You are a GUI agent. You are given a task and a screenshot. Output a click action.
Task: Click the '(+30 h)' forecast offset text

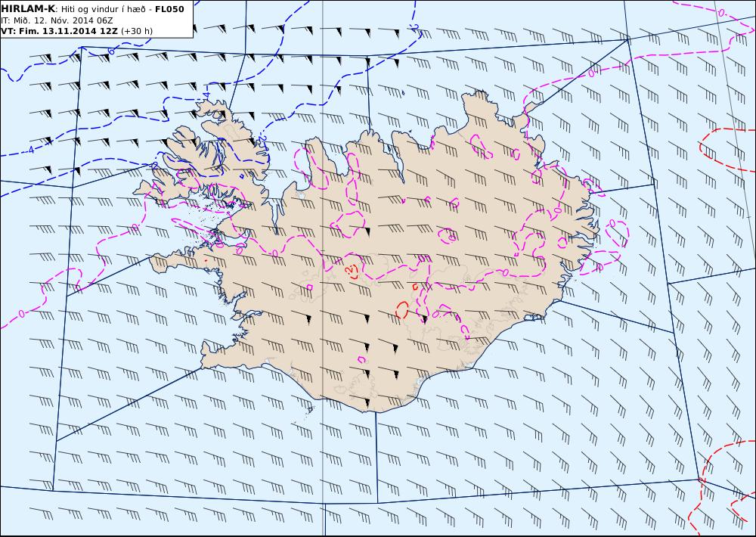point(136,31)
